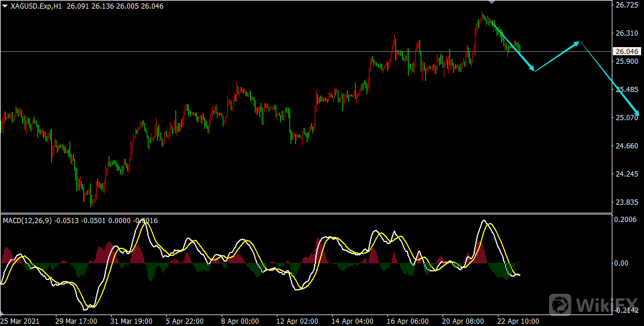This screenshot has height=326, width=644.
Task: Click the 0.2006 value on MACD scale
Action: point(626,220)
